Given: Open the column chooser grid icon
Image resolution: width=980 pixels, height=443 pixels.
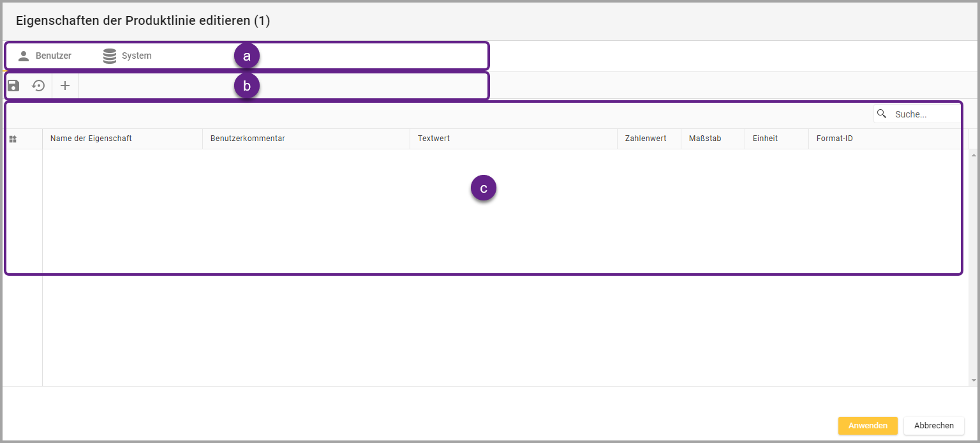Looking at the screenshot, I should [x=13, y=139].
